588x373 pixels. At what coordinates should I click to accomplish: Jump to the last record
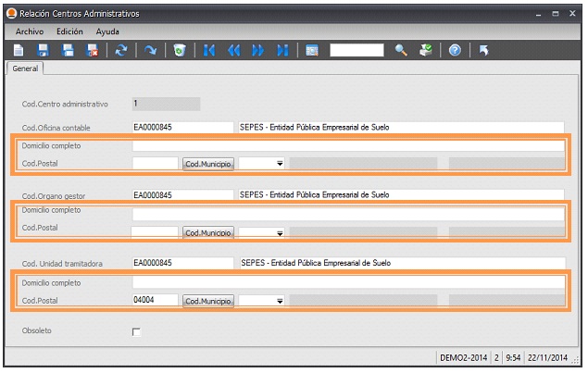(281, 50)
